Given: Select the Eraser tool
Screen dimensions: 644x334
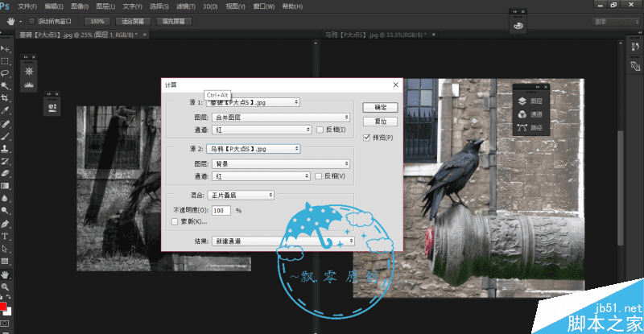Looking at the screenshot, I should click(x=5, y=173).
